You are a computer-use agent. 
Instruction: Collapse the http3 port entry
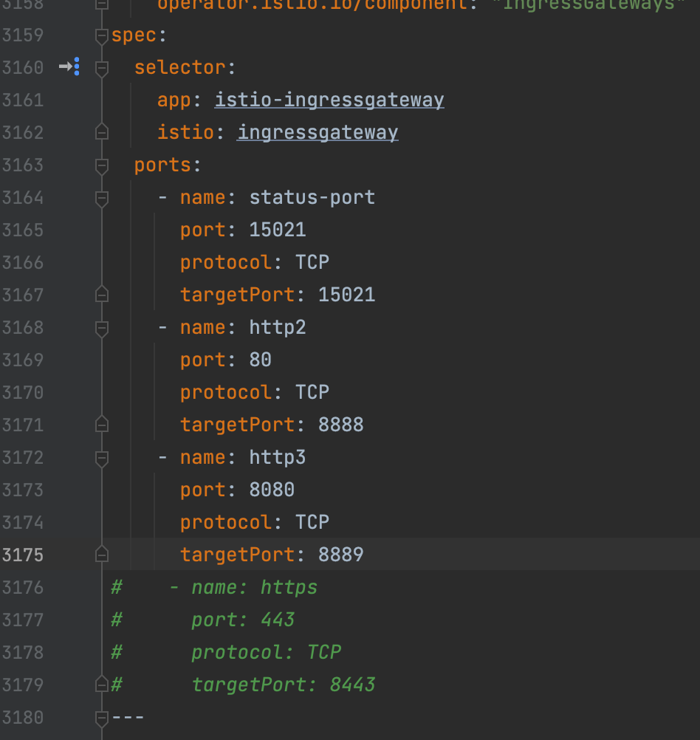(102, 458)
